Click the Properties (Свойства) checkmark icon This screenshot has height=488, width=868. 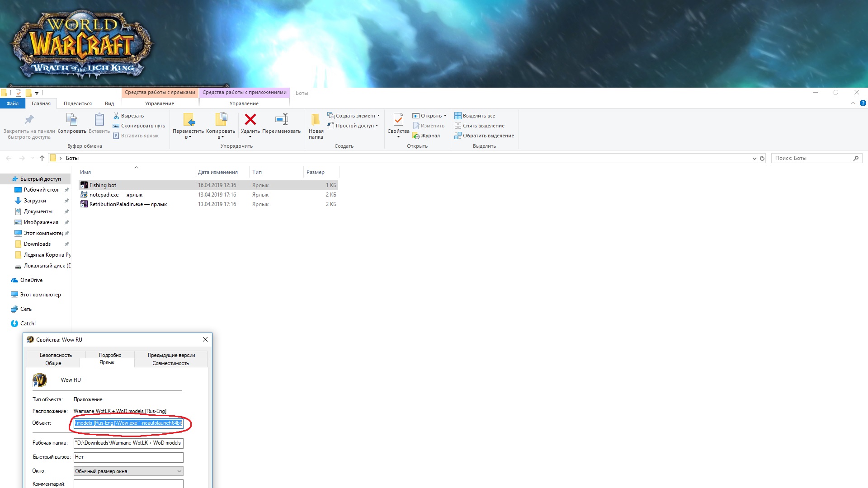[398, 120]
